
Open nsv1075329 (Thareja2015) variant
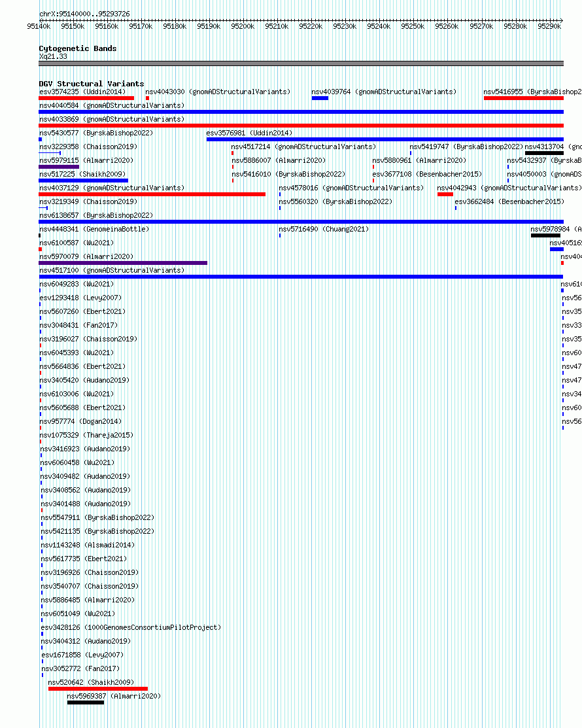point(86,435)
